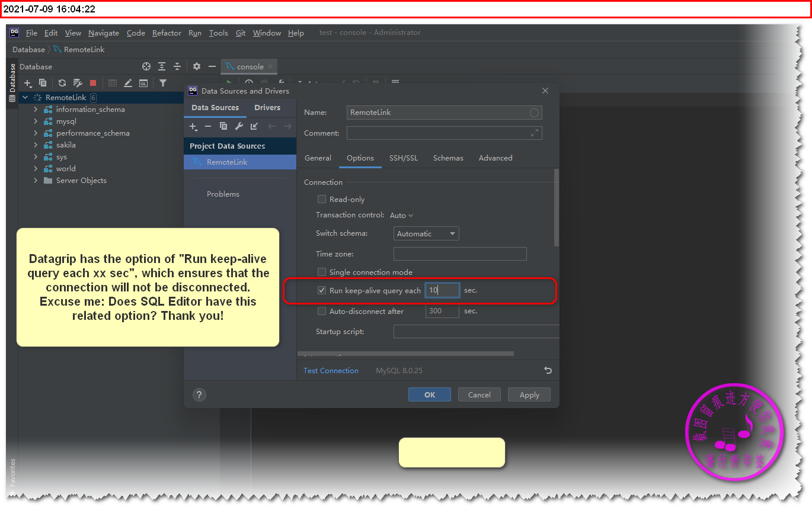Open the File menu
This screenshot has width=812, height=510.
coord(31,33)
